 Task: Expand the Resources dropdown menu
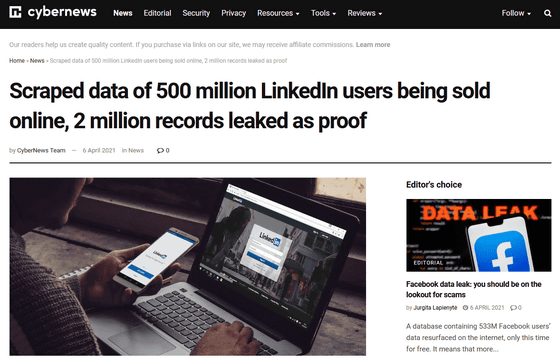click(x=278, y=13)
